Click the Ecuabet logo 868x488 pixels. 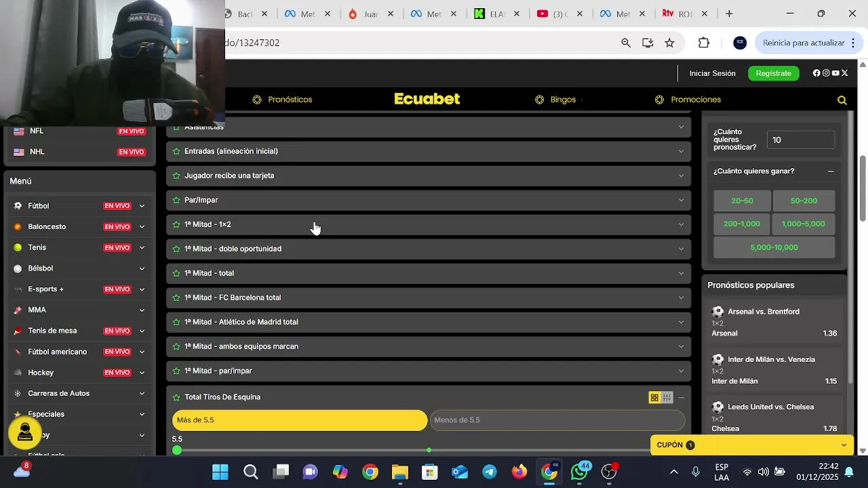point(427,99)
